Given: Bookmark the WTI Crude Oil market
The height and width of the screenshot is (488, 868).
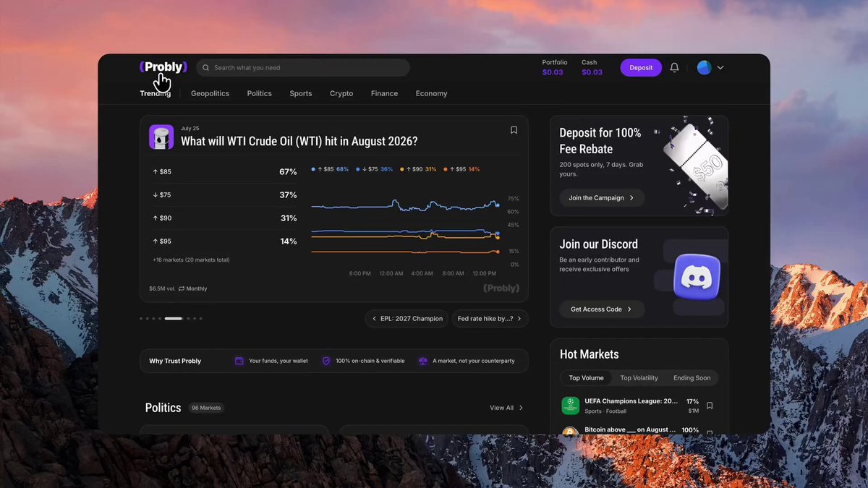Looking at the screenshot, I should pos(514,130).
